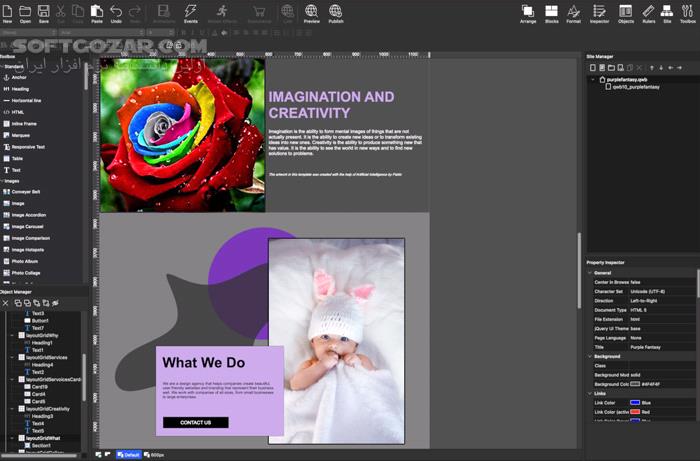Toggle the Site manager icon
700x461 pixels.
point(667,13)
